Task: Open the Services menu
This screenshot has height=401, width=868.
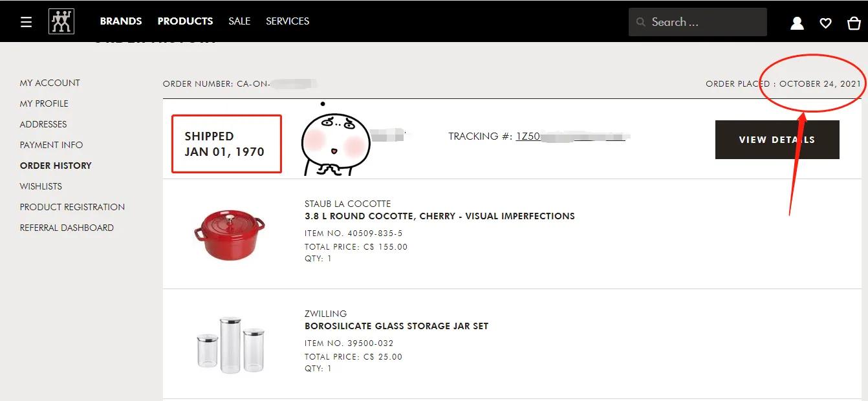Action: click(287, 21)
